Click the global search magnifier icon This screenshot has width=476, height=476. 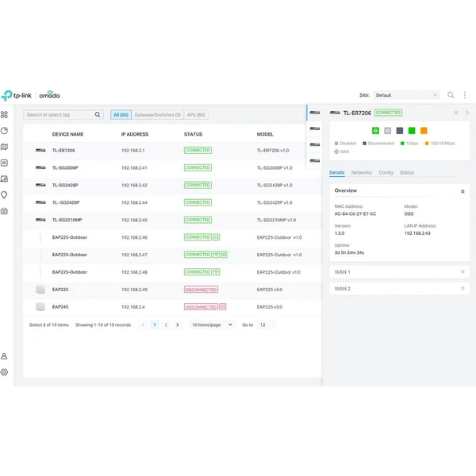[x=451, y=95]
